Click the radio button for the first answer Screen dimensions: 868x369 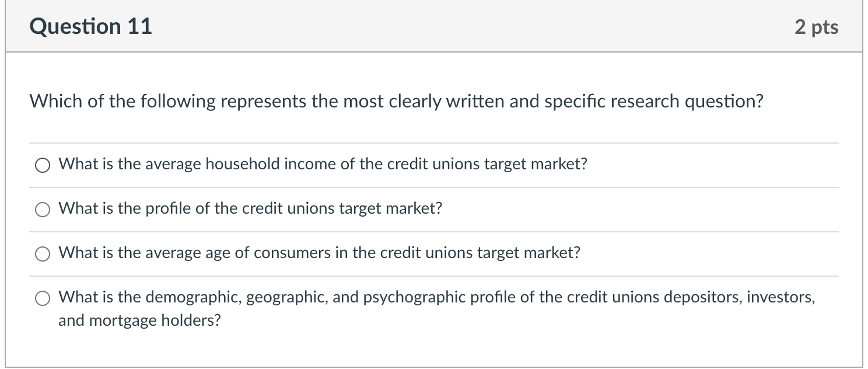pos(42,165)
